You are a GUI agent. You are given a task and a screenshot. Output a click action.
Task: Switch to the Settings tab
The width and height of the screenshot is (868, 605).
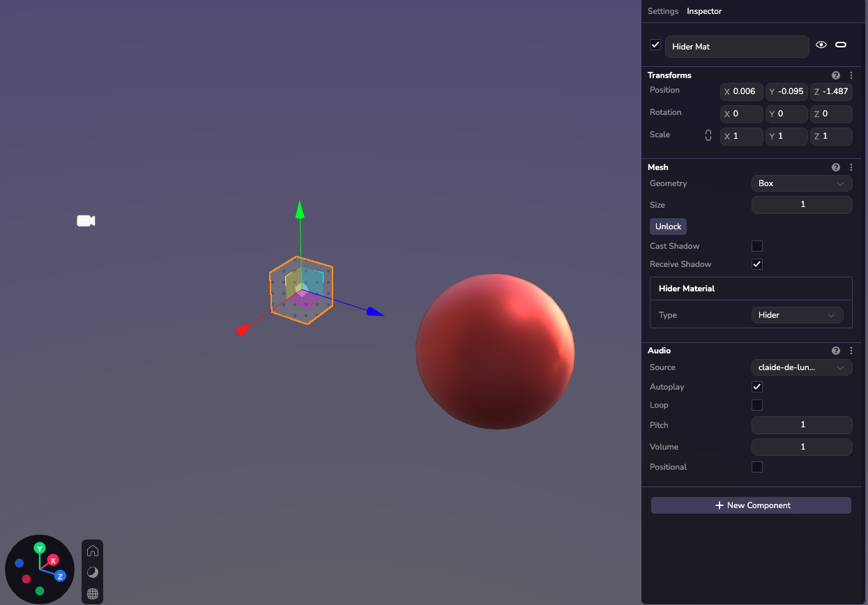[x=662, y=11]
